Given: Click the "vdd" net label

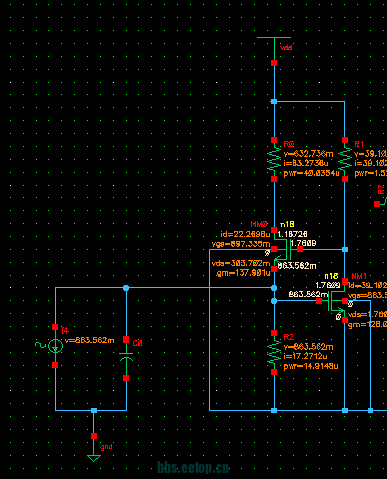Looking at the screenshot, I should click(286, 48).
